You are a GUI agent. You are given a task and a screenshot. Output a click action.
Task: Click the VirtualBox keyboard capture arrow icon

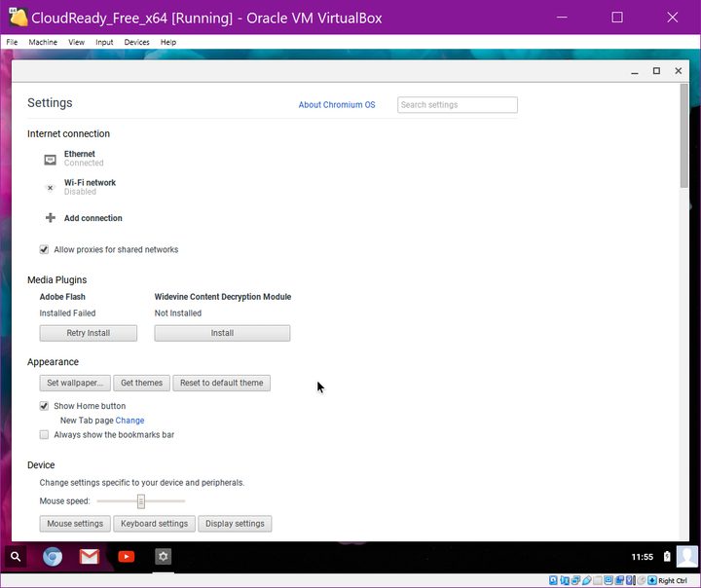(652, 580)
